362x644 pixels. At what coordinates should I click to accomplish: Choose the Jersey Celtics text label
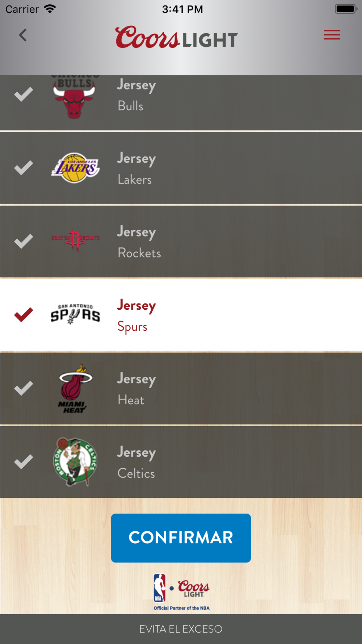tap(136, 463)
